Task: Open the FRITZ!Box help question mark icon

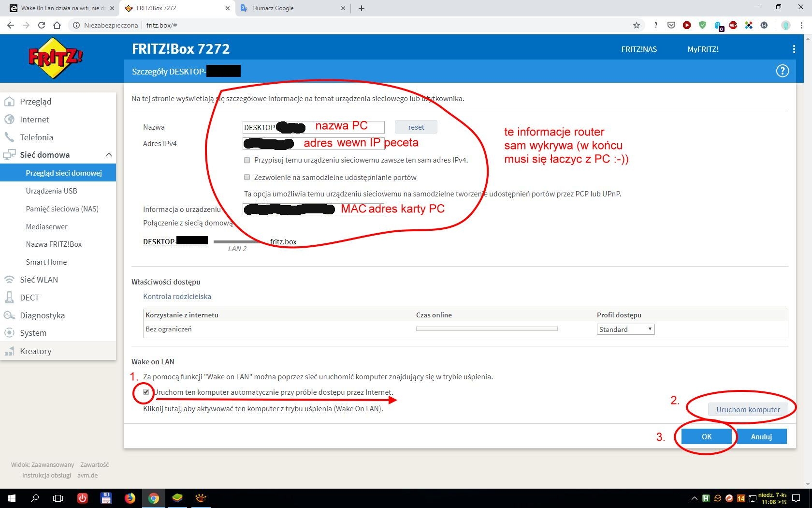Action: click(x=782, y=71)
